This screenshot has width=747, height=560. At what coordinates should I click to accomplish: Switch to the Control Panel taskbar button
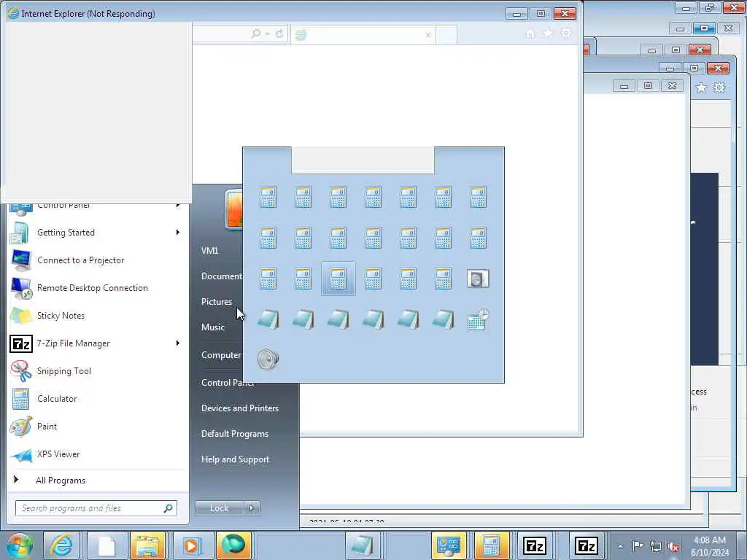[x=449, y=545]
